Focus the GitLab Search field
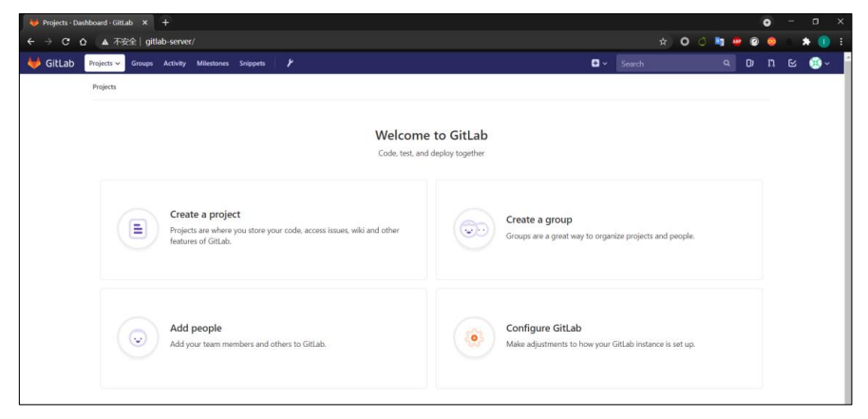Screen dimensions: 868x419 point(676,64)
